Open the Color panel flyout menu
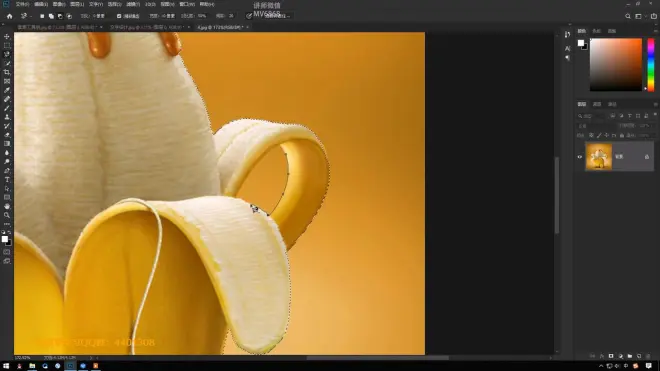The image size is (660, 371). (x=655, y=31)
